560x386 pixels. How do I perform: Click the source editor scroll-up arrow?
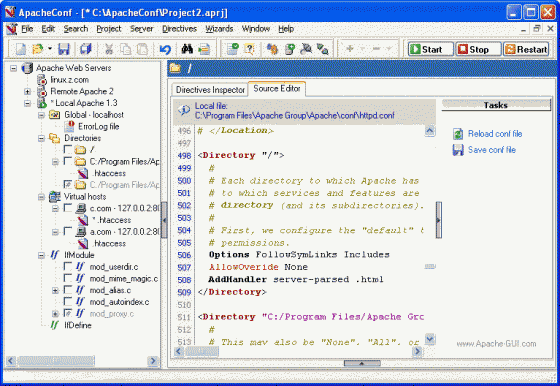tap(430, 131)
